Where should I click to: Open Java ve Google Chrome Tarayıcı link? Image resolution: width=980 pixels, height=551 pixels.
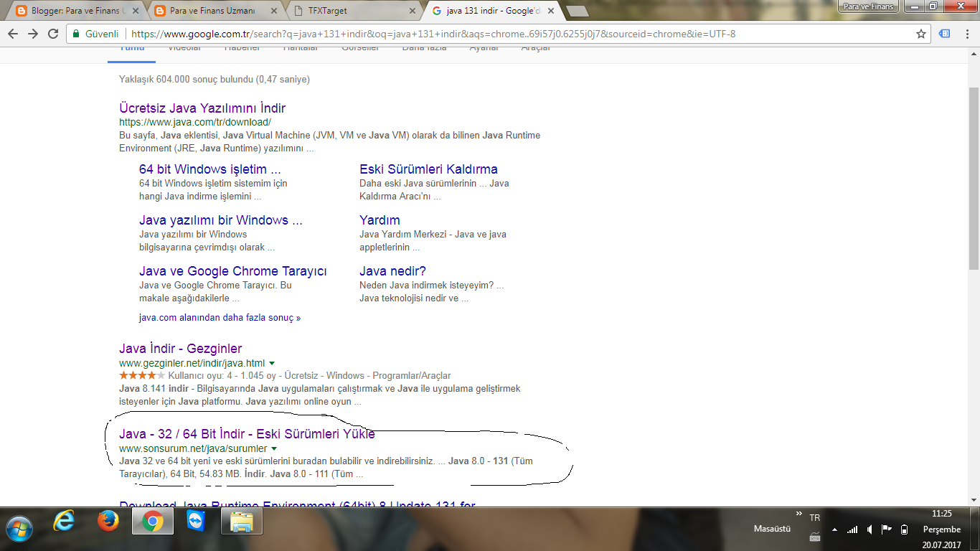coord(233,271)
